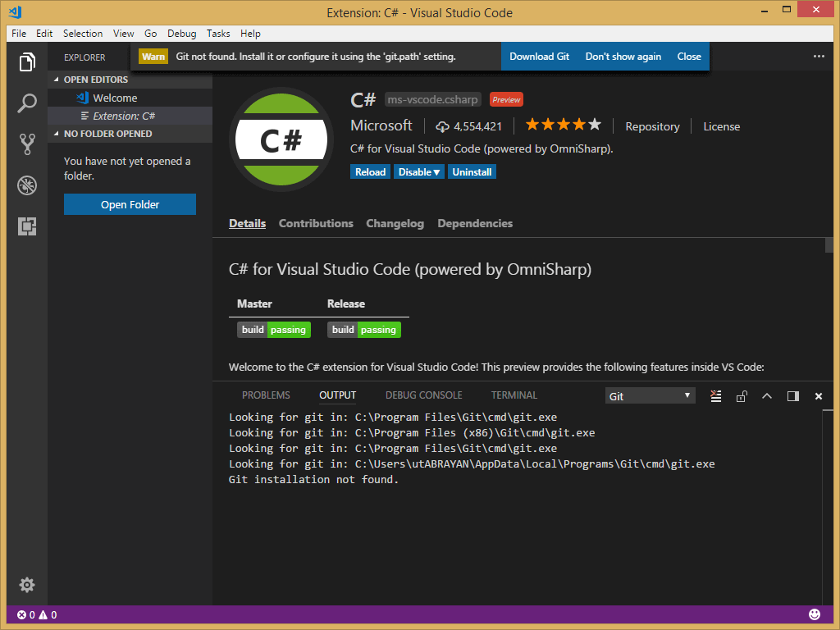Viewport: 840px width, 630px height.
Task: Select the Welcome open editor
Action: coord(130,98)
